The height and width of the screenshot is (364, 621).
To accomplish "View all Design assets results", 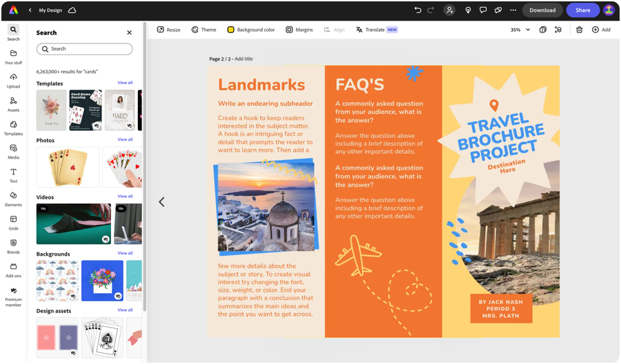I will (x=125, y=310).
